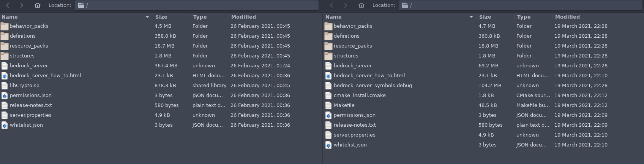
Task: Select bedrock_server_symbols.debug in the right pane
Action: pos(373,86)
